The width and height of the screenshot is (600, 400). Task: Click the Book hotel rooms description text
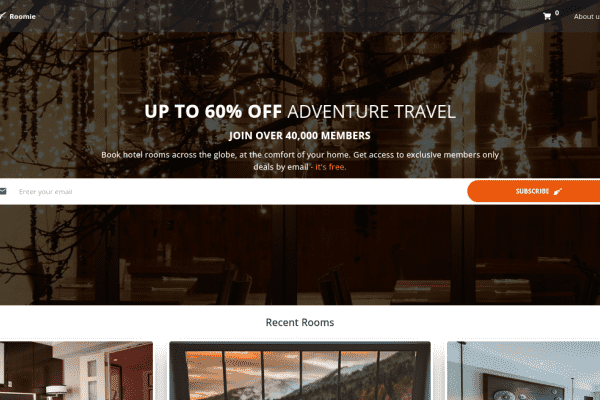pyautogui.click(x=300, y=161)
